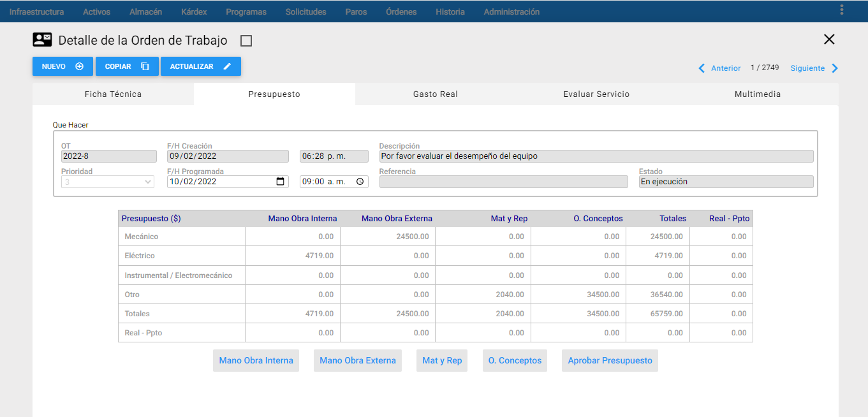Click the plus icon on NUEVO button
The height and width of the screenshot is (417, 868).
[x=80, y=66]
